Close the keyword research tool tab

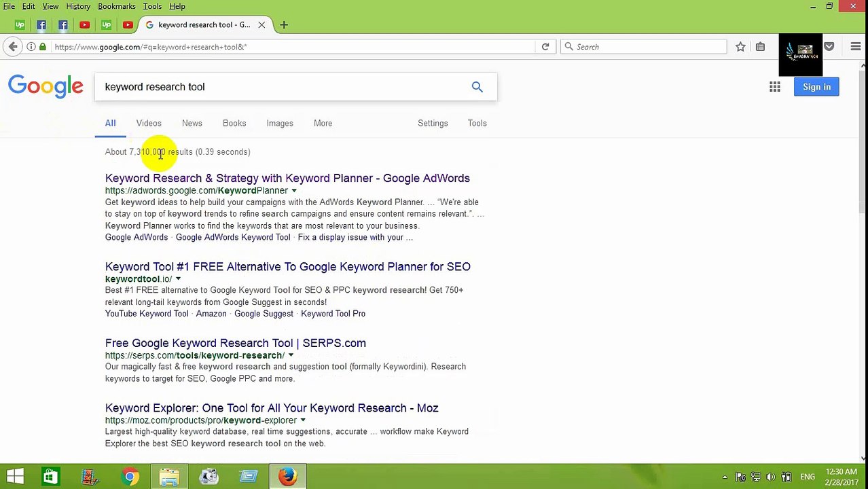[x=261, y=25]
